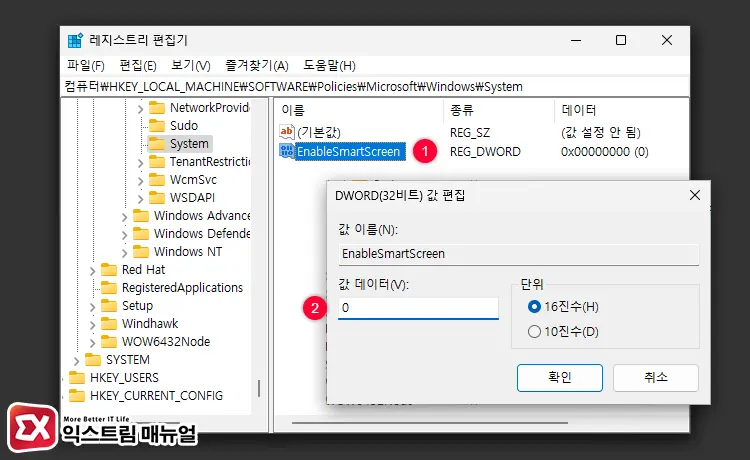The height and width of the screenshot is (460, 750).
Task: Confirm with the 확인 button
Action: [x=560, y=378]
